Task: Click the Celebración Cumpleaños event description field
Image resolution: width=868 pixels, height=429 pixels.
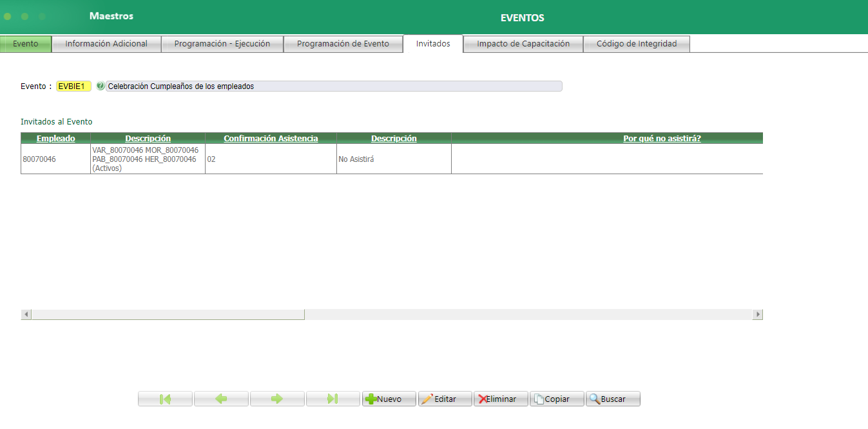Action: (334, 86)
